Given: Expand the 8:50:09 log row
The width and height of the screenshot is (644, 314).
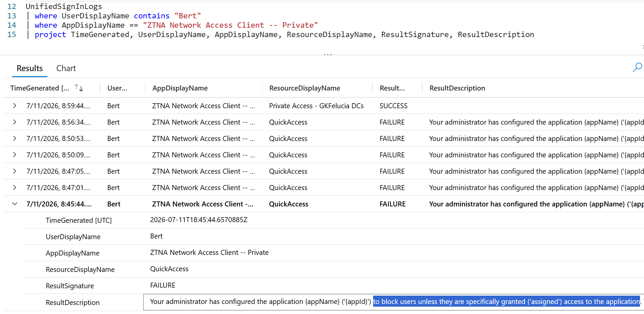Looking at the screenshot, I should click(15, 155).
